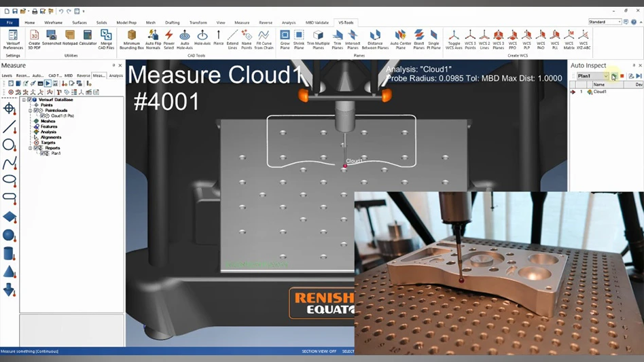Click Toggle WCS Axes button
The width and height of the screenshot is (644, 362).
453,39
